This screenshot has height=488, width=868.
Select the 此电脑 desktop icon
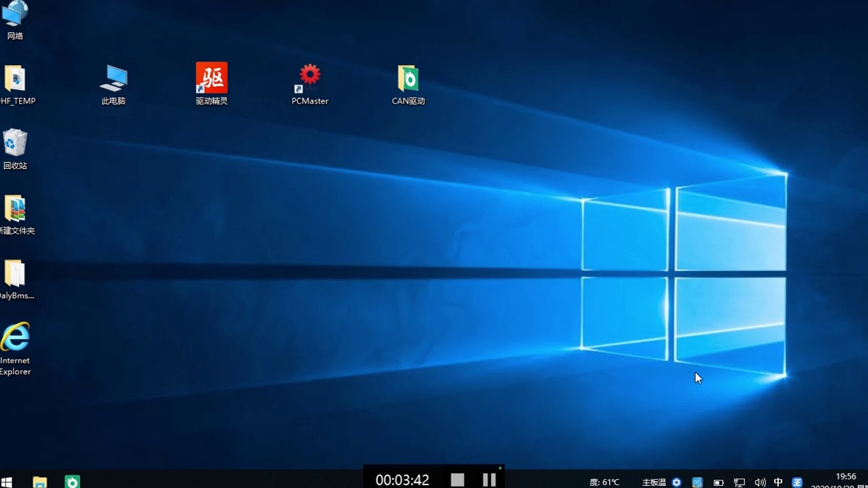point(113,84)
